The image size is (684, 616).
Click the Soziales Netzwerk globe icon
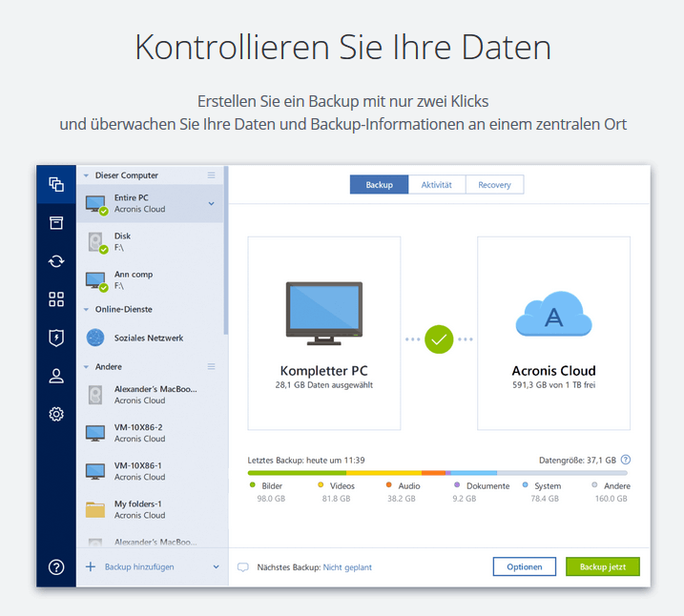(95, 338)
